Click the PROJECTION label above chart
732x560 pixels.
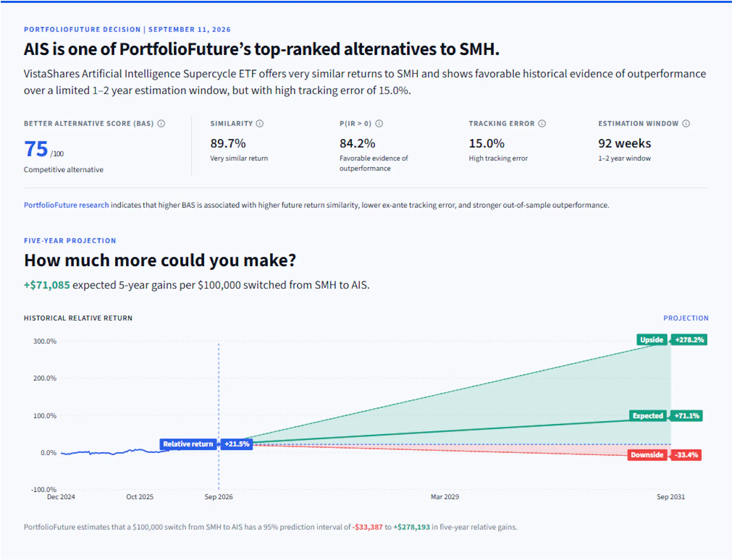[x=686, y=318]
